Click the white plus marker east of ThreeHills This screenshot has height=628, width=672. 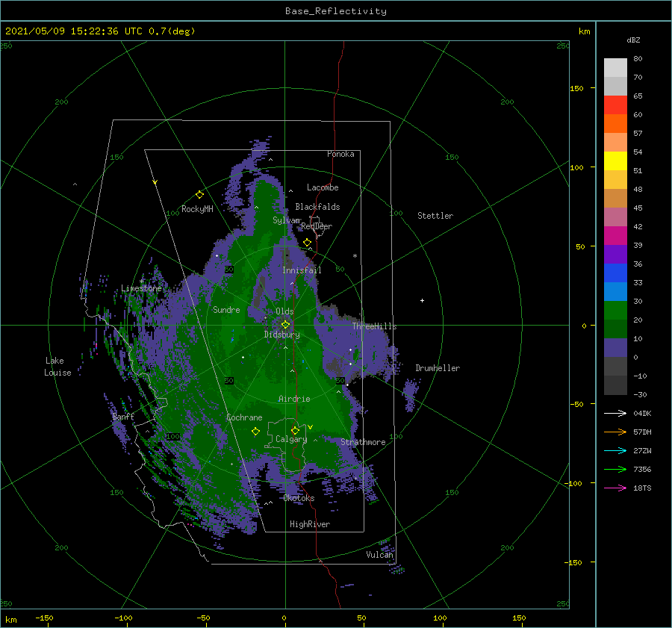[422, 300]
